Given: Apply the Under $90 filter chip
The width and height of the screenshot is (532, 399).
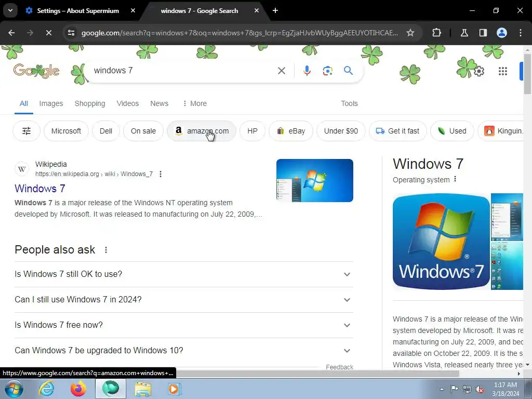Looking at the screenshot, I should pyautogui.click(x=341, y=131).
